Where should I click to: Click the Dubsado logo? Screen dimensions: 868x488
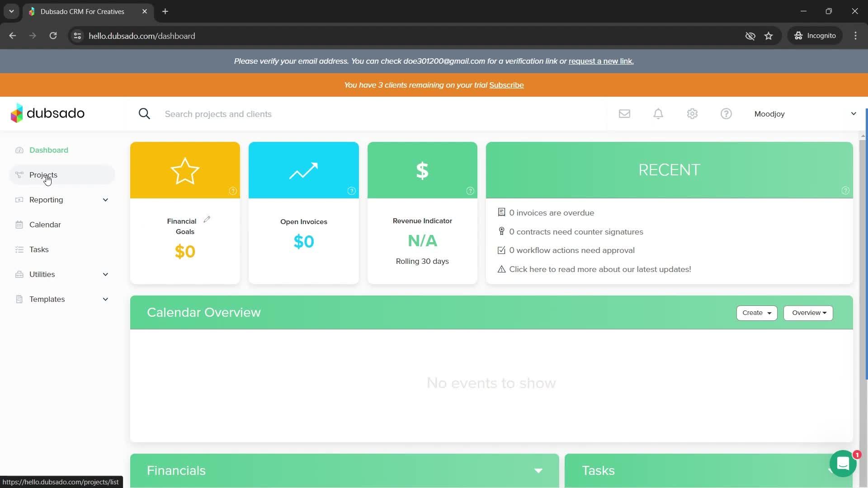(x=47, y=113)
